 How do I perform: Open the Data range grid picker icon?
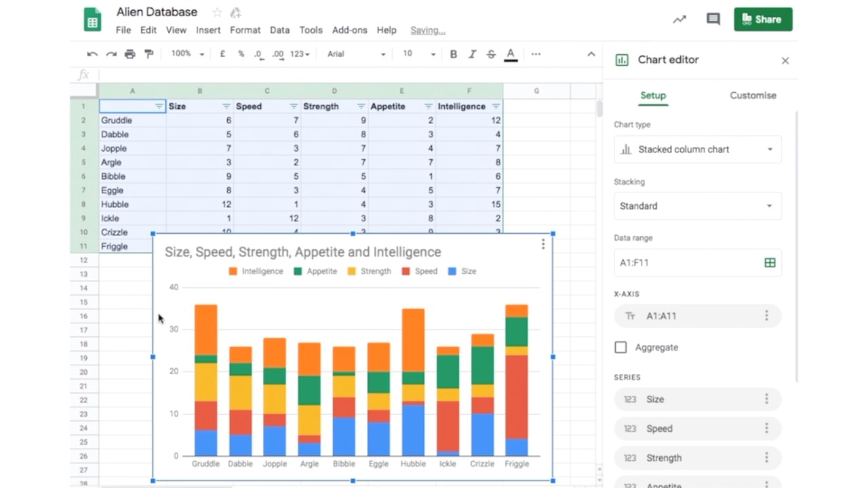770,262
